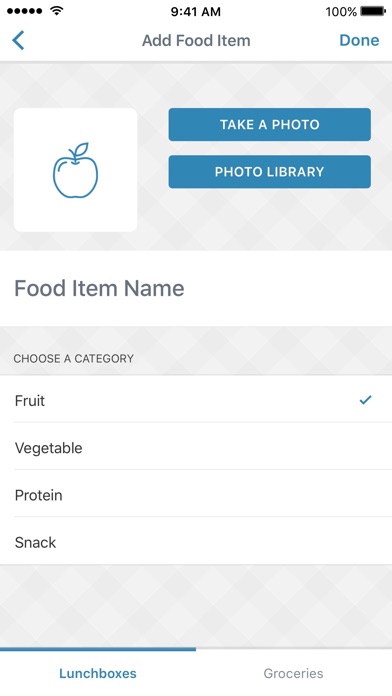Select the Fruit category
392x696 pixels.
196,399
